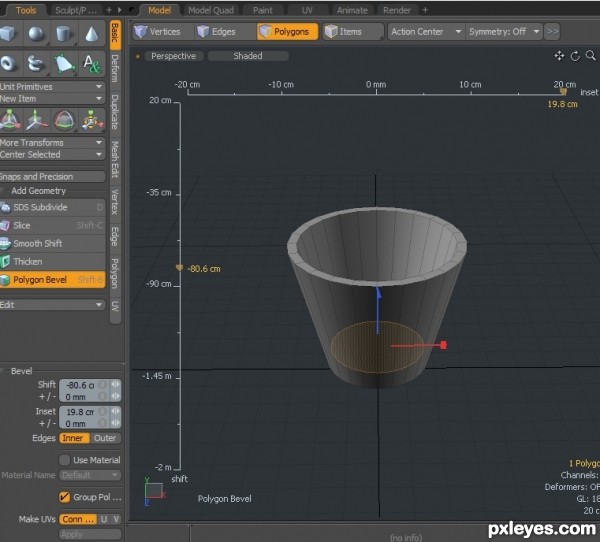
Task: Set bevel Edges to Outer
Action: 106,438
